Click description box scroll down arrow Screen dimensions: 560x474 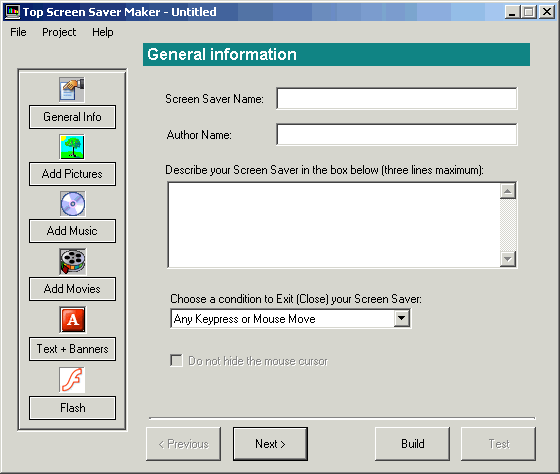(508, 259)
